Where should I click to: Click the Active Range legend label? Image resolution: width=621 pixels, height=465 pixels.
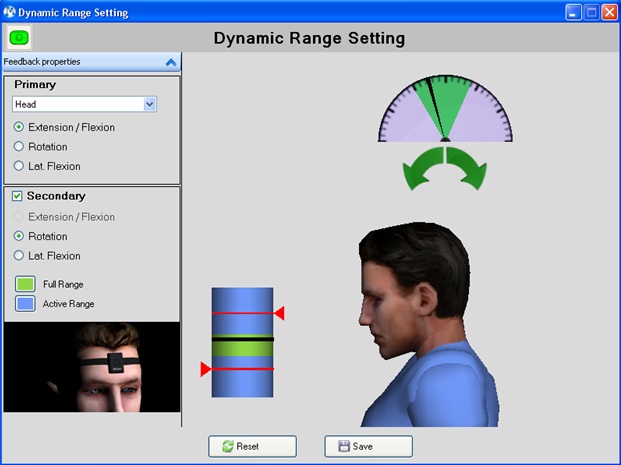tap(69, 304)
